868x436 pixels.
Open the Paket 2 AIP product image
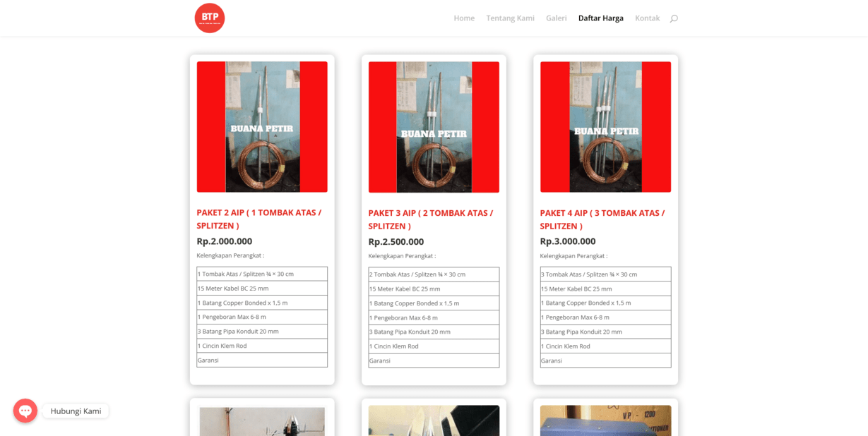262,127
